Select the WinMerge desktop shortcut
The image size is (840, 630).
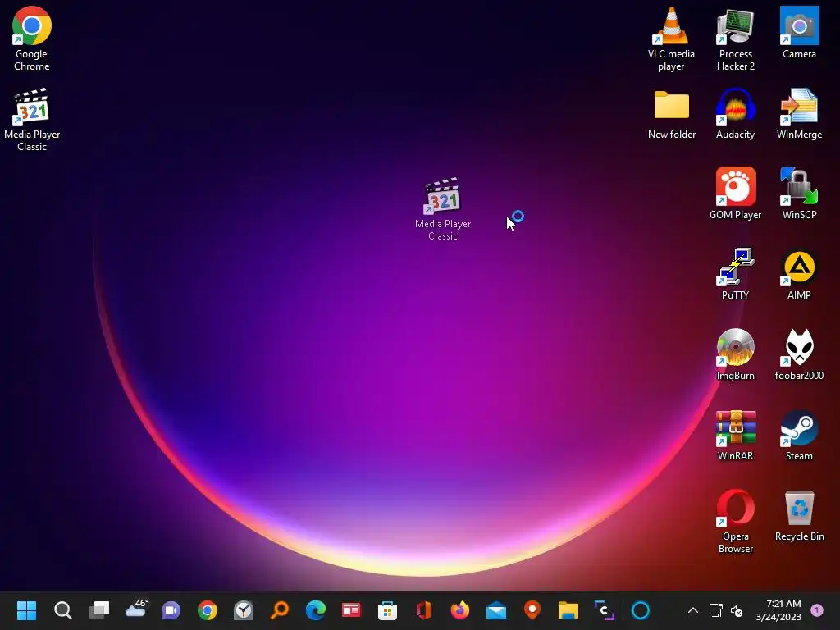[x=799, y=114]
